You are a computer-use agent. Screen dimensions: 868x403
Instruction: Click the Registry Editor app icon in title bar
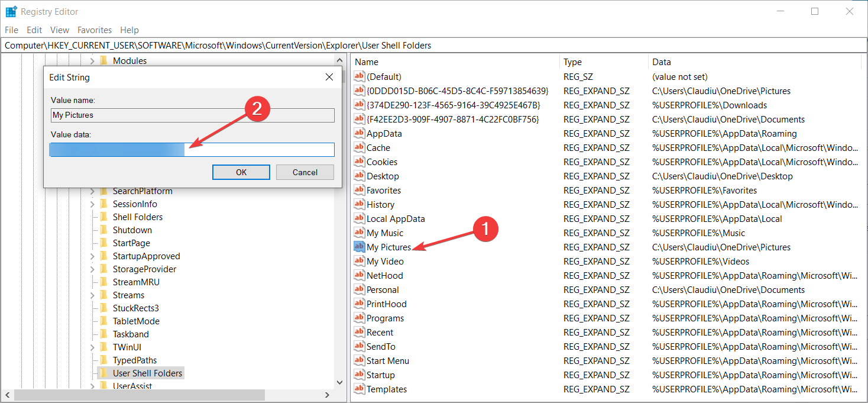[11, 11]
